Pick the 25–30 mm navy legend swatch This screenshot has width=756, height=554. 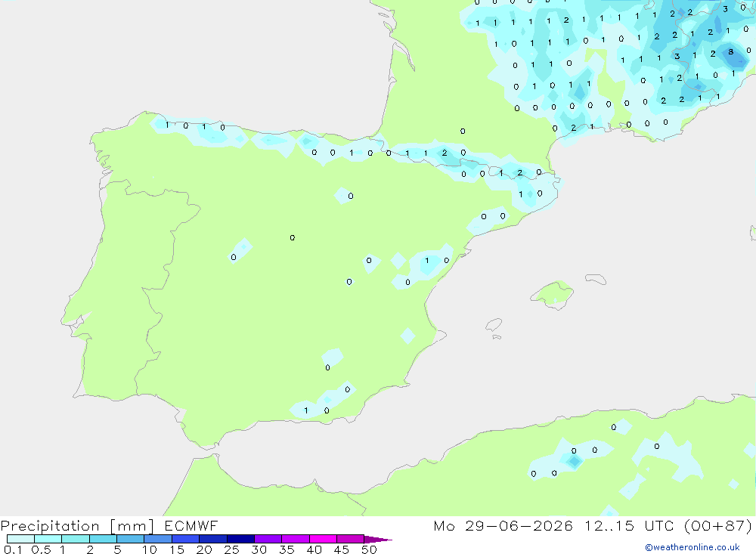[x=240, y=539]
